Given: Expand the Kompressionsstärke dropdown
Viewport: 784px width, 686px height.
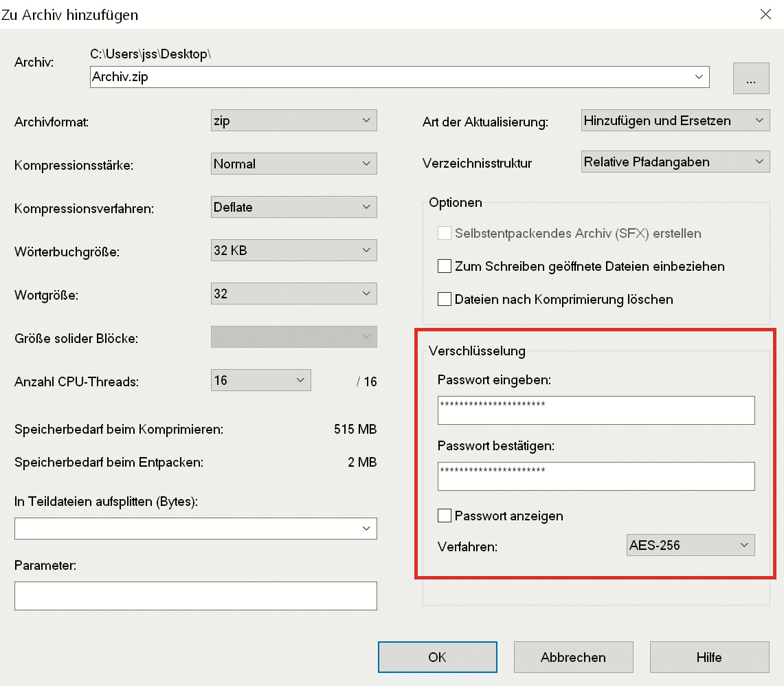Looking at the screenshot, I should tap(294, 164).
